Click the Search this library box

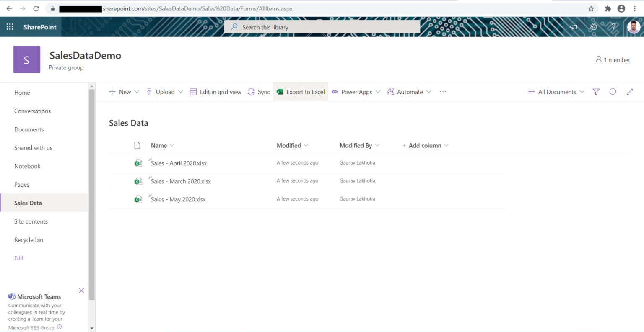coord(322,27)
